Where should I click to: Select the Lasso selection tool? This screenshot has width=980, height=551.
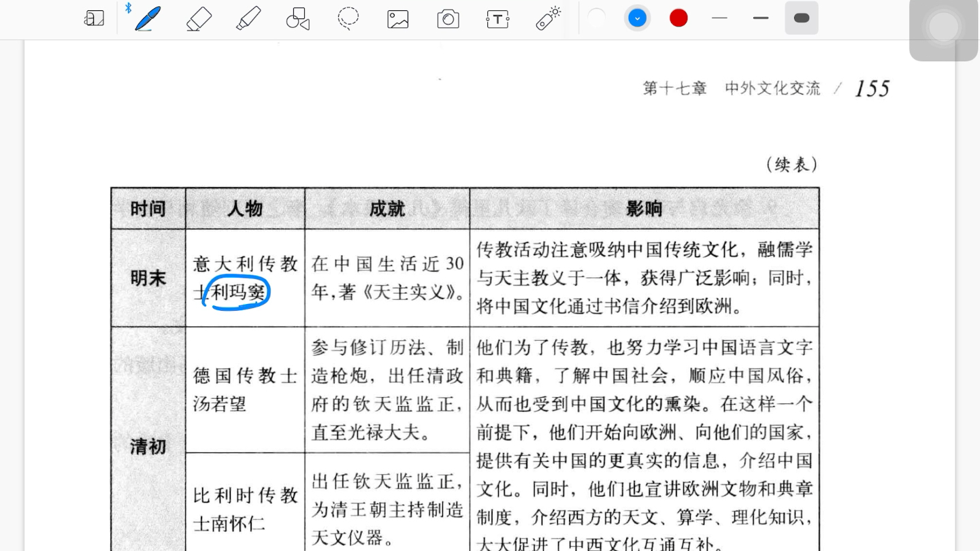[348, 18]
